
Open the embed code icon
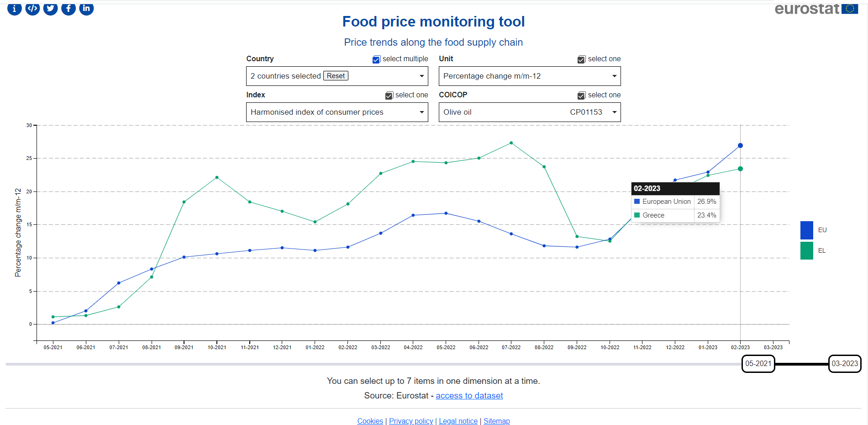click(x=32, y=9)
